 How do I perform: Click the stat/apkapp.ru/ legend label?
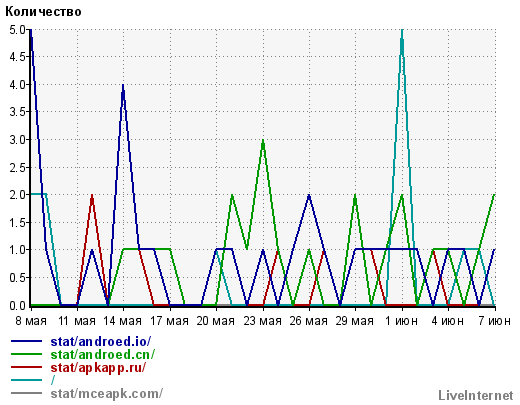(x=98, y=367)
